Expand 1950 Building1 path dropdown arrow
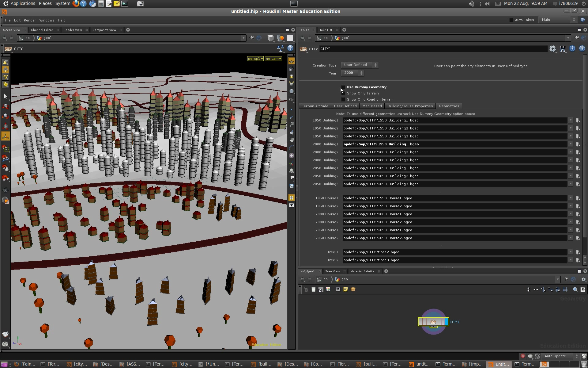 570,120
